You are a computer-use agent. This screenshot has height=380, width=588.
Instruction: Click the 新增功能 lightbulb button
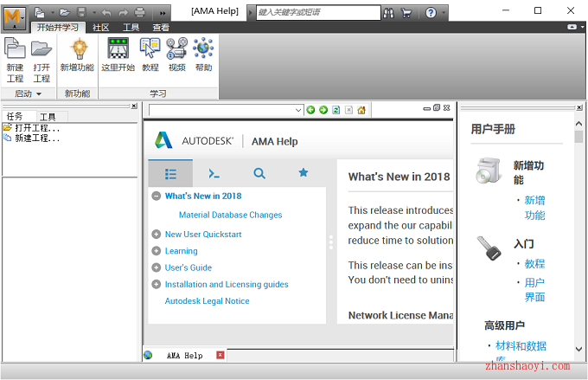coord(77,55)
